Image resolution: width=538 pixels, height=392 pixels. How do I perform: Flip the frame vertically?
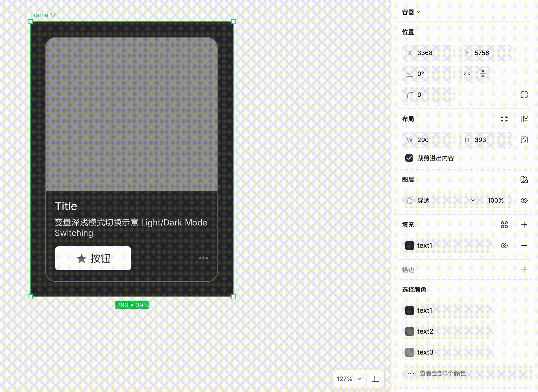483,74
